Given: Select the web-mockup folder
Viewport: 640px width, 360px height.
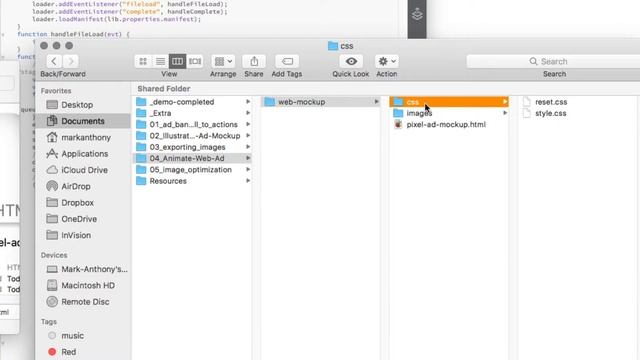Looking at the screenshot, I should click(321, 102).
